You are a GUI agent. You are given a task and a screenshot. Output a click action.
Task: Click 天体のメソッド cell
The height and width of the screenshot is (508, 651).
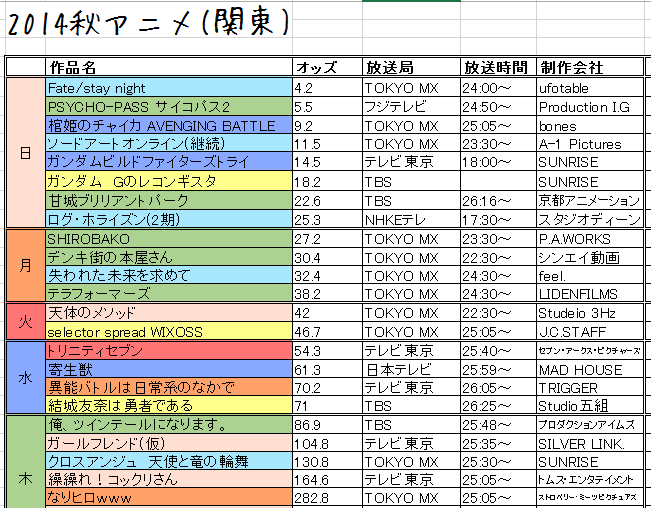[169, 313]
